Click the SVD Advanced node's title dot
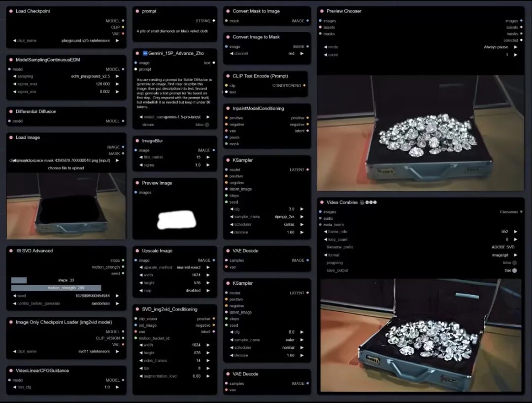The width and height of the screenshot is (532, 403). (11, 251)
